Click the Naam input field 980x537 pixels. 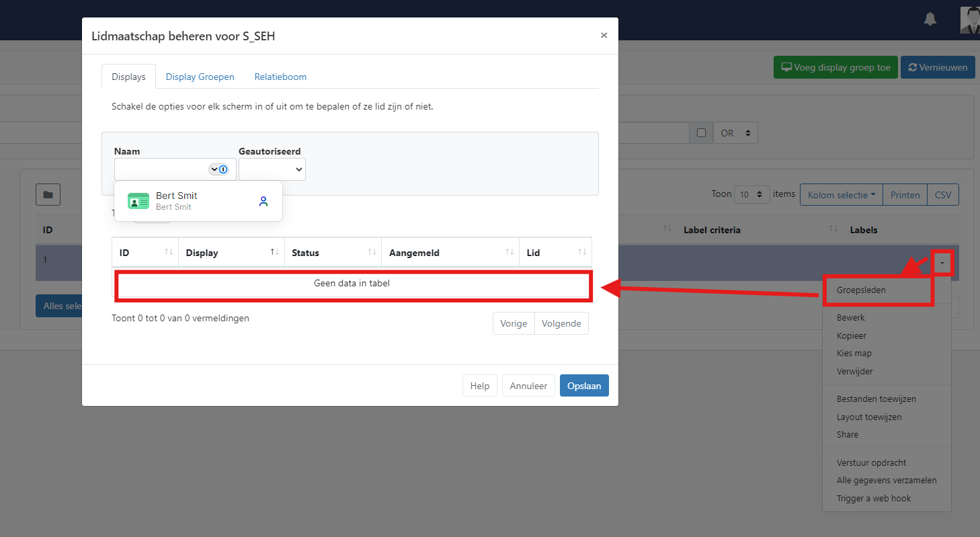coord(161,169)
